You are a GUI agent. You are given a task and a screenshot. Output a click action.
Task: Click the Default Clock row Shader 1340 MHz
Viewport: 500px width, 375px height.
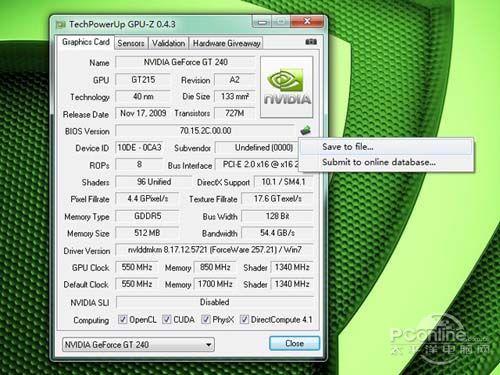pos(292,284)
